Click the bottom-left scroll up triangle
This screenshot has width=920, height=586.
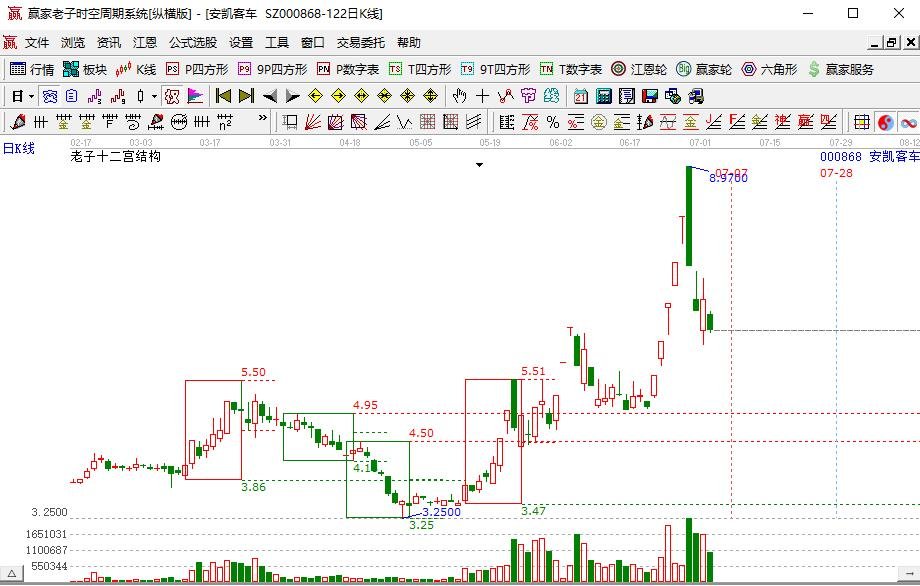point(12,573)
